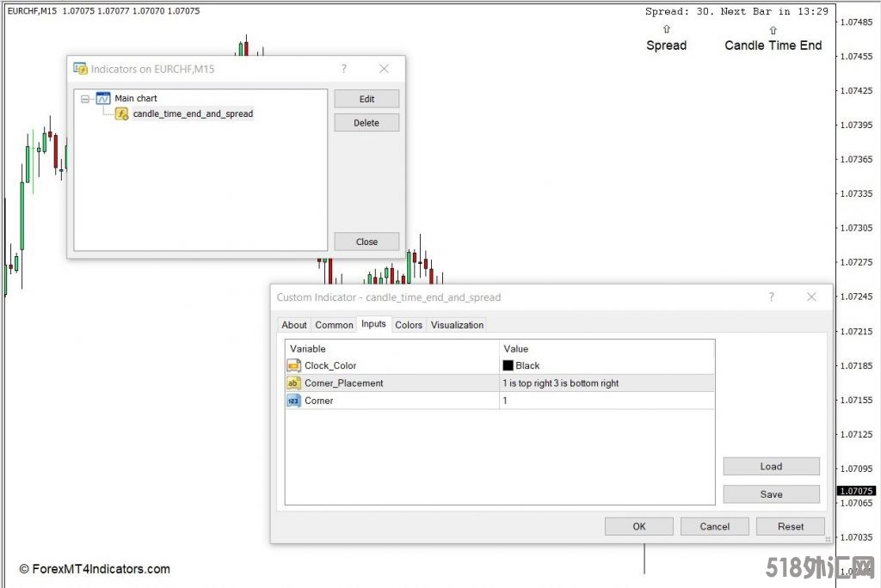Click the Corner value field
This screenshot has height=588, width=881.
tap(607, 401)
